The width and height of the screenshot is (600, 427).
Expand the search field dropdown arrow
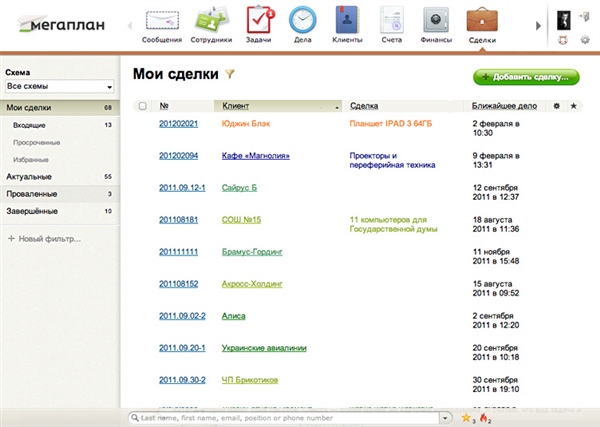(445, 418)
